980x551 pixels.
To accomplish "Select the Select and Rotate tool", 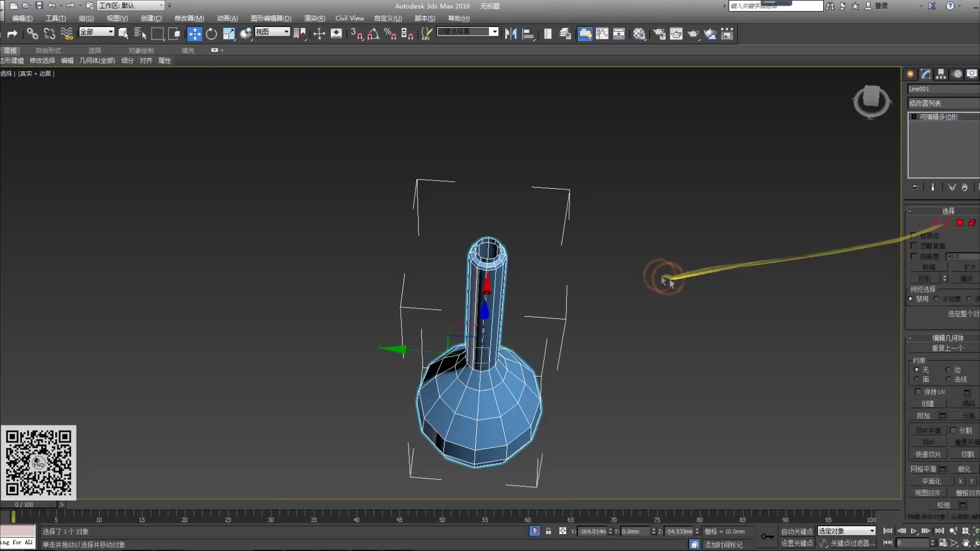I will 211,34.
